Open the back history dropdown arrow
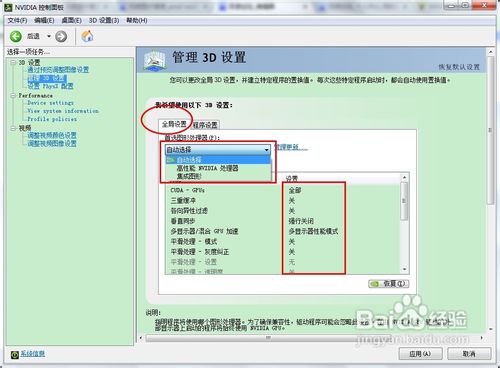500x368 pixels. [x=49, y=36]
